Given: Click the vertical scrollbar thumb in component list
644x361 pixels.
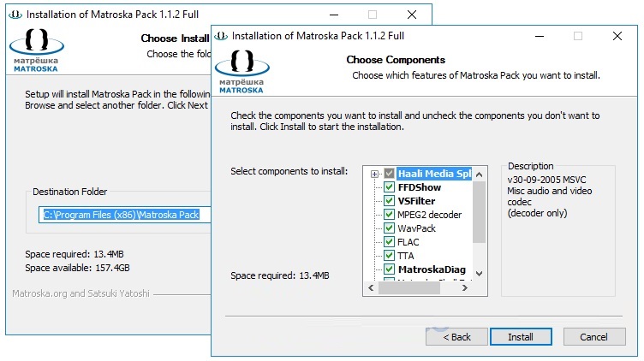Looking at the screenshot, I should 479,212.
